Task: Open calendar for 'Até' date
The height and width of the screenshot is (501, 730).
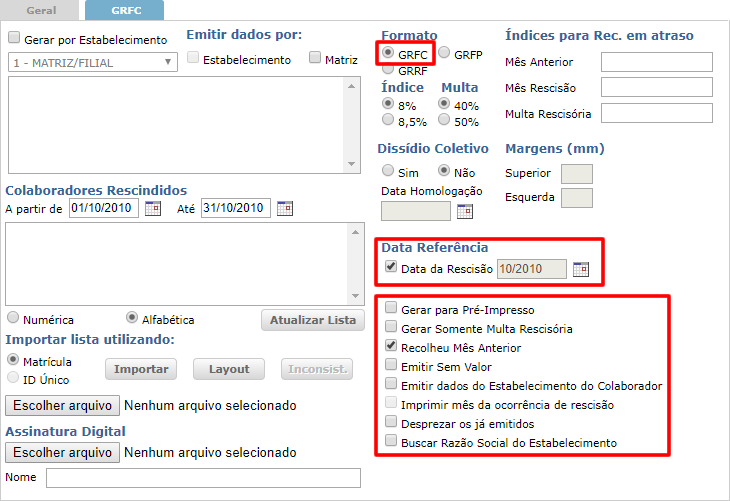Action: point(285,209)
